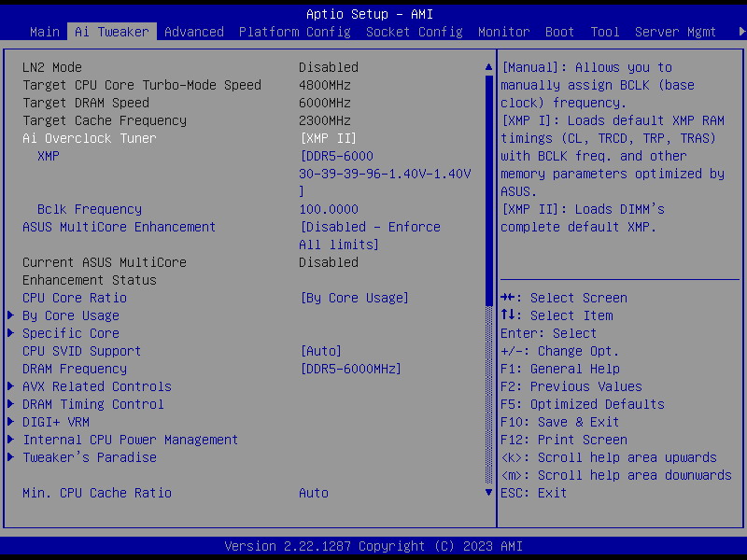Viewport: 747px width, 560px height.
Task: Select the DRAM Frequency label
Action: [x=75, y=369]
